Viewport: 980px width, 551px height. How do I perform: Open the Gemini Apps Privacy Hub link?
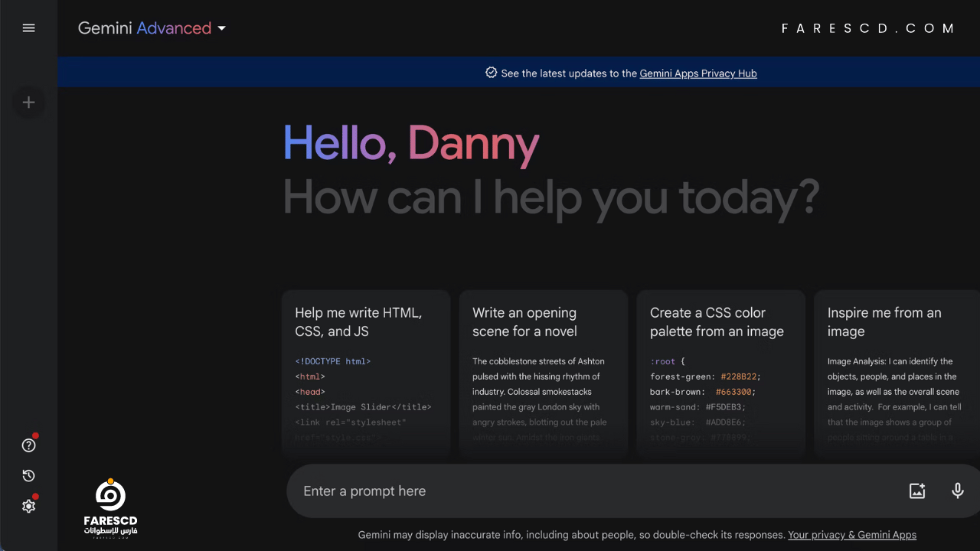pos(698,73)
